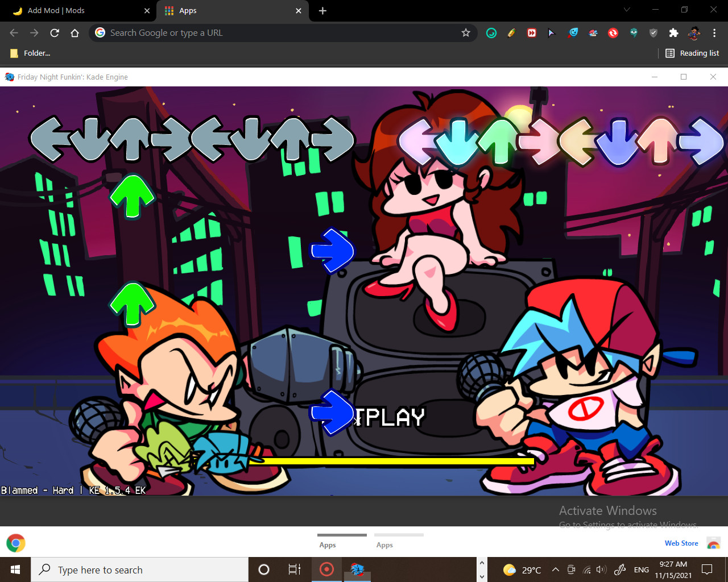Open the Windows Start menu
Viewport: 728px width, 582px height.
pyautogui.click(x=15, y=569)
